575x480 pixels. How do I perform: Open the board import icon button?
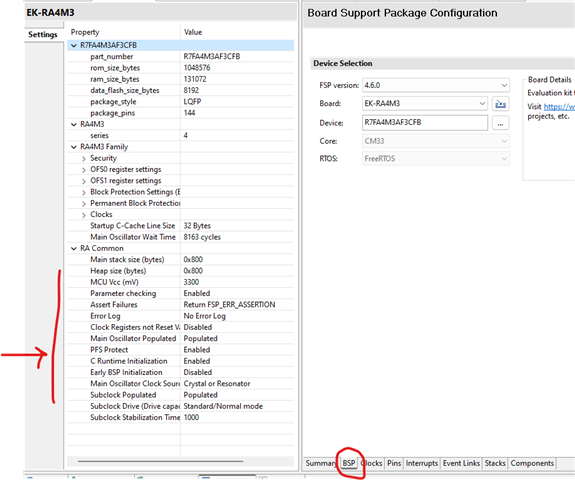500,104
